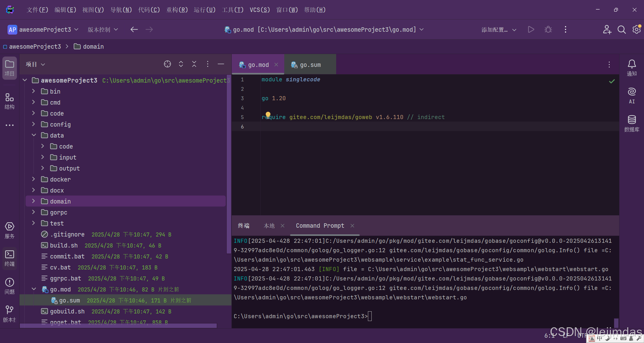Click the terminal command prompt input
This screenshot has width=644, height=343.
coord(370,316)
